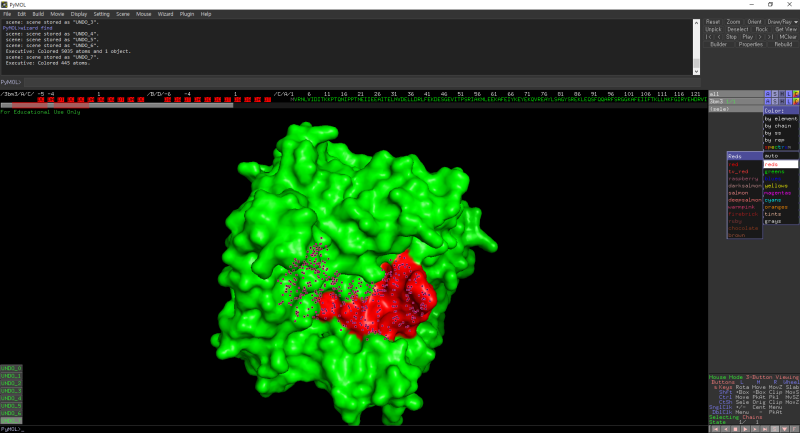Click step-forward icon in bottom playback bar
Screen dimensions: 800x433
click(755, 429)
